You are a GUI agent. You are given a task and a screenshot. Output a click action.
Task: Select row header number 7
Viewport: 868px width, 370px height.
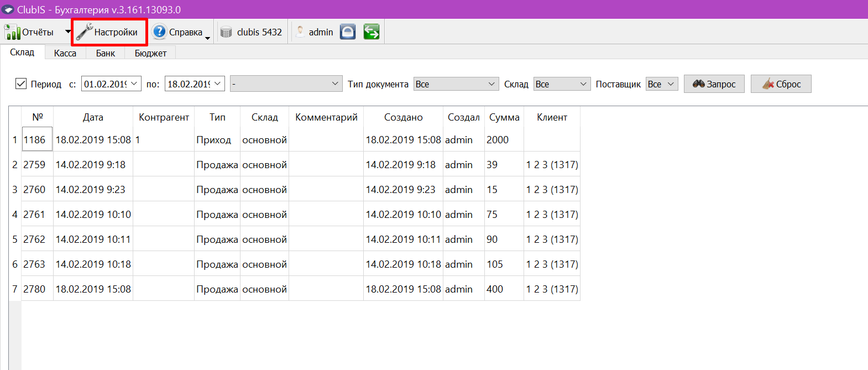coord(15,289)
